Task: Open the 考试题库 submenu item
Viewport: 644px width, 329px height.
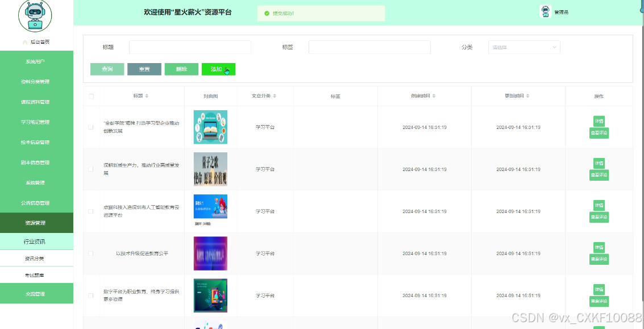Action: [36, 275]
